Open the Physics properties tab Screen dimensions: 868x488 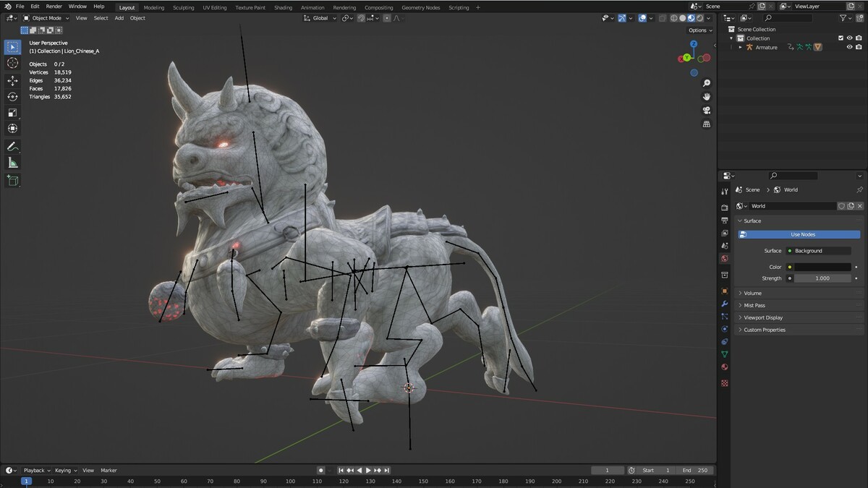pos(725,329)
